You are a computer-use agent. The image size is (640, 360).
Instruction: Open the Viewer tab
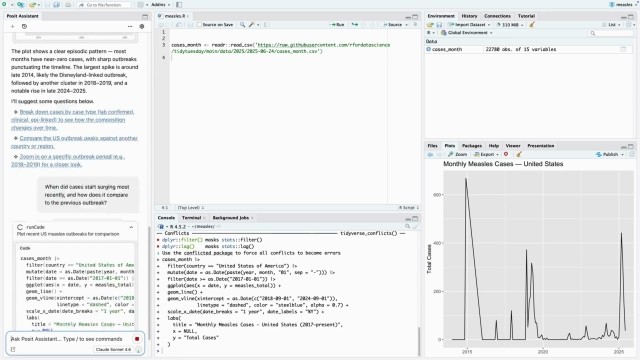(x=513, y=146)
